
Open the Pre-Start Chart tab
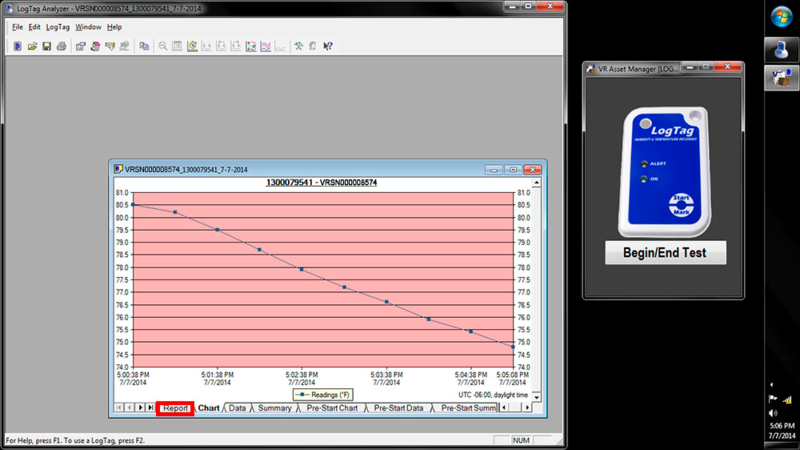point(332,408)
